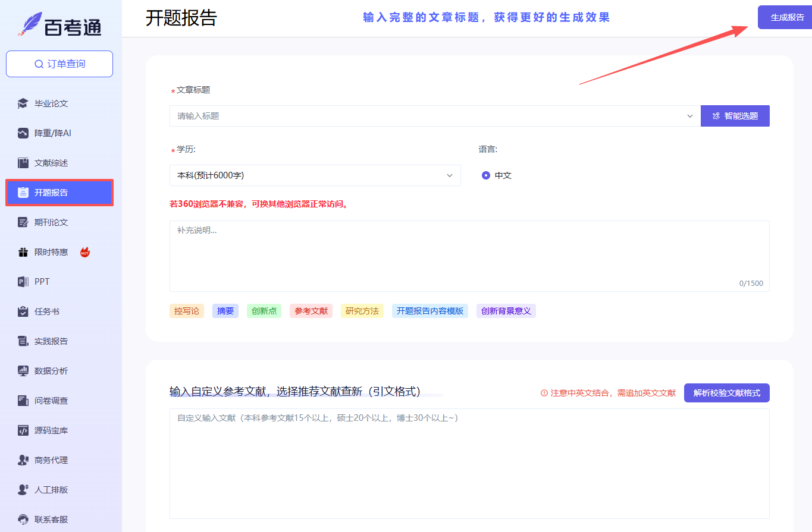This screenshot has height=532, width=812.
Task: Go to the 任务书 sidebar item
Action: [x=46, y=311]
